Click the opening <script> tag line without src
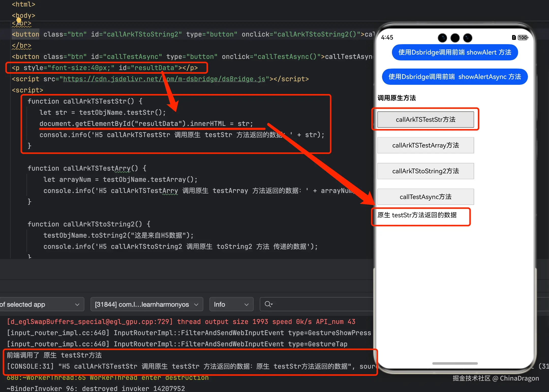Image resolution: width=549 pixels, height=392 pixels. [27, 90]
